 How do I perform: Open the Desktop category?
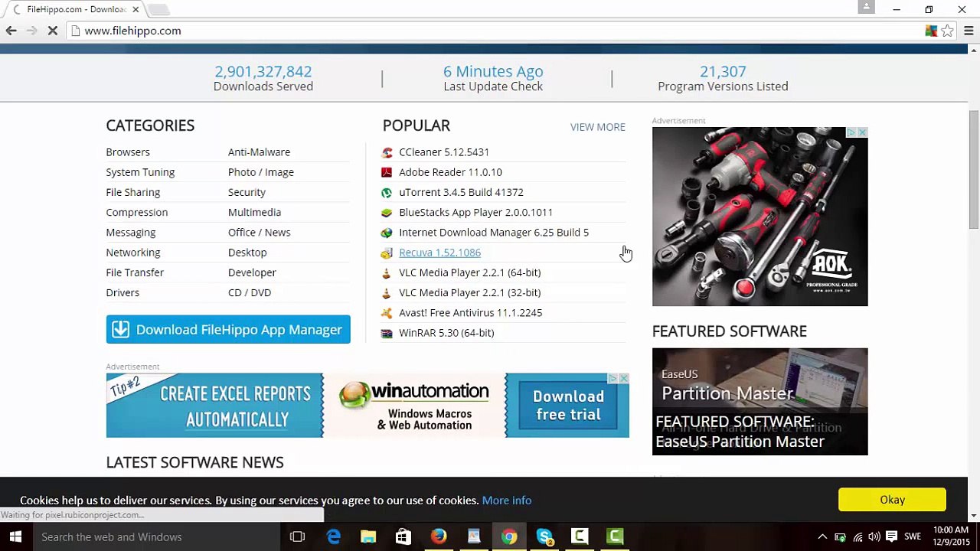point(247,253)
